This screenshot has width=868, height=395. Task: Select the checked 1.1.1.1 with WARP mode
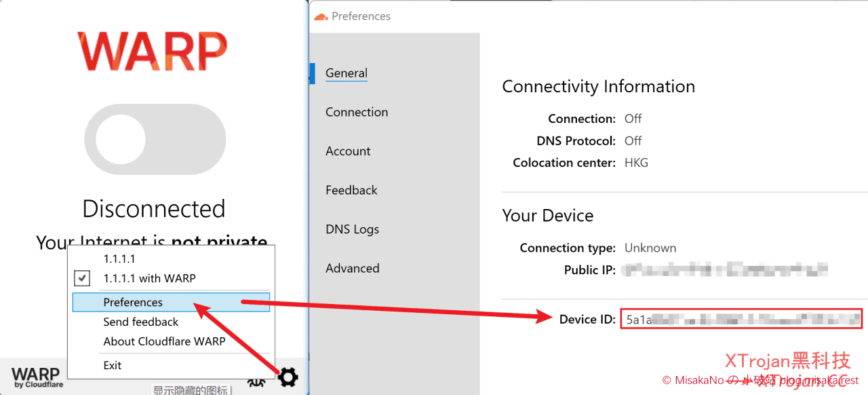click(x=149, y=278)
